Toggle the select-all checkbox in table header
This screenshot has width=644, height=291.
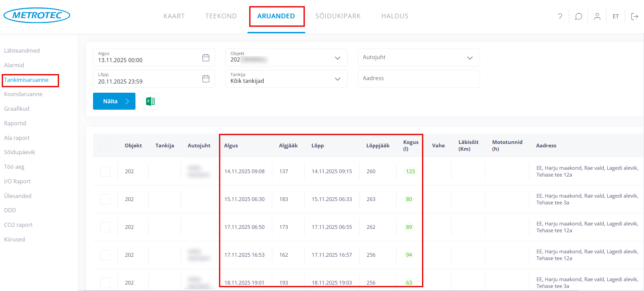click(105, 145)
